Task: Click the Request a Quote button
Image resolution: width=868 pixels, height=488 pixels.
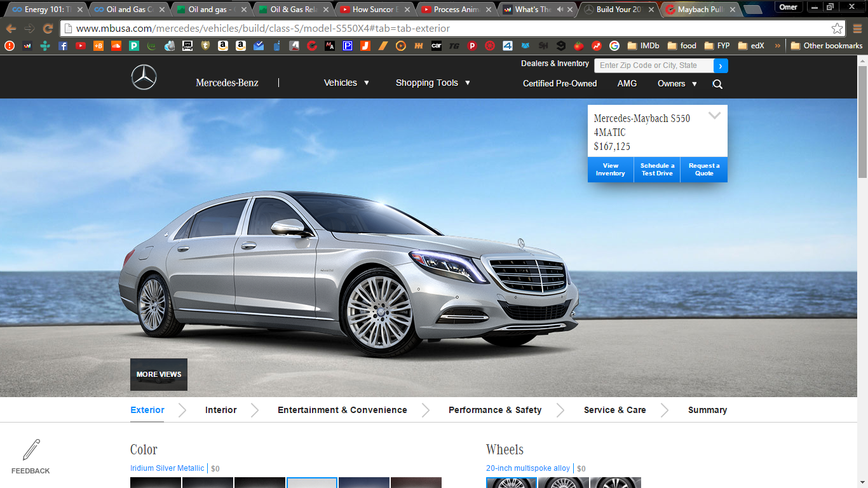Action: pos(704,170)
